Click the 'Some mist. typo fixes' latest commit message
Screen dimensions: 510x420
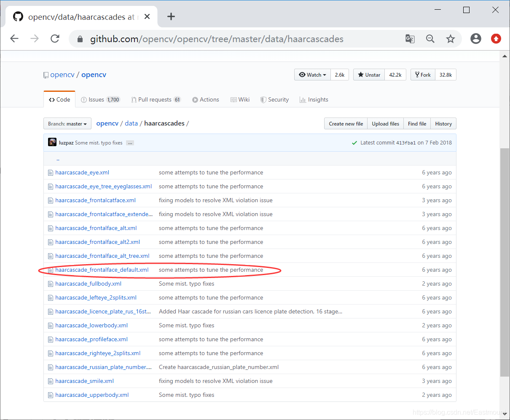pyautogui.click(x=99, y=143)
